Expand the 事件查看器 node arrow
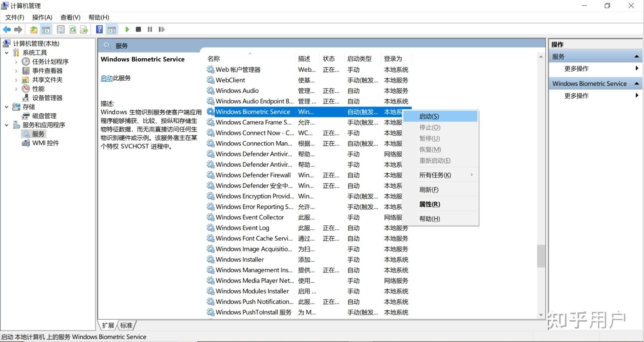 (16, 70)
